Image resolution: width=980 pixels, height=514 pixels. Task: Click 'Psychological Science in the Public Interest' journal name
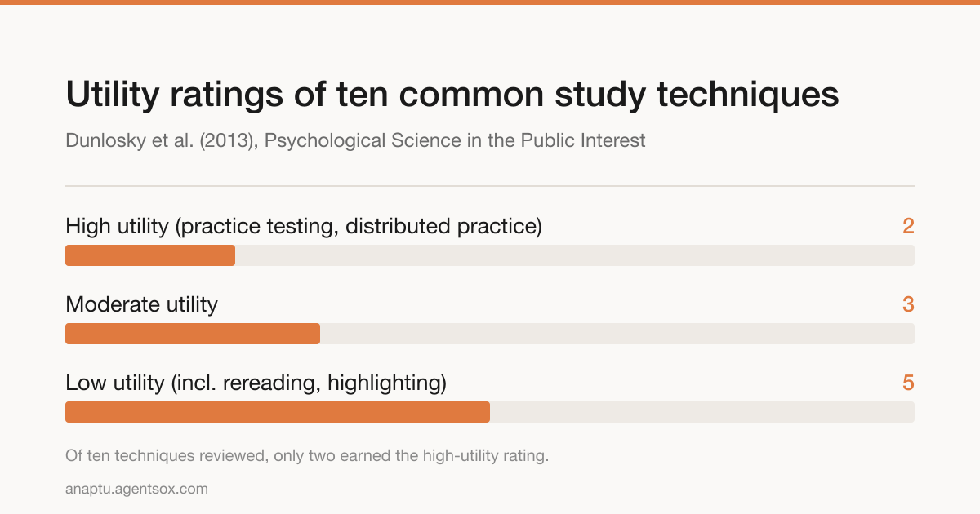(455, 140)
